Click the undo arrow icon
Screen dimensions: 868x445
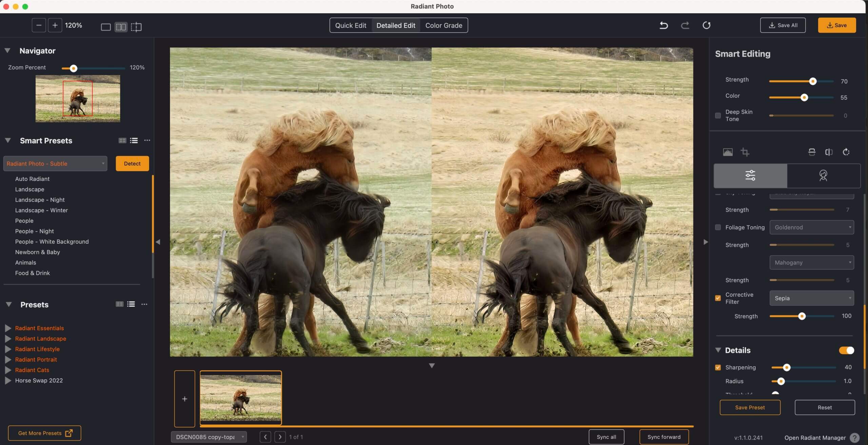click(x=664, y=25)
